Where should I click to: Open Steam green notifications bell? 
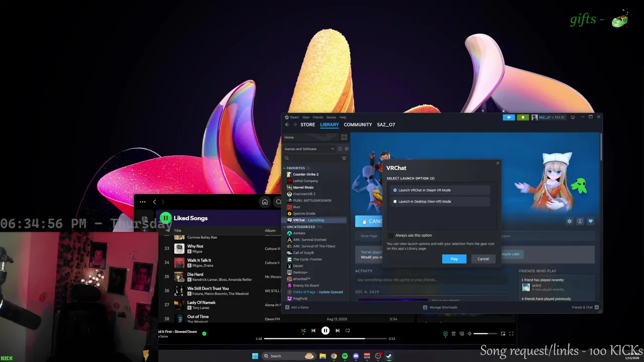[x=523, y=117]
